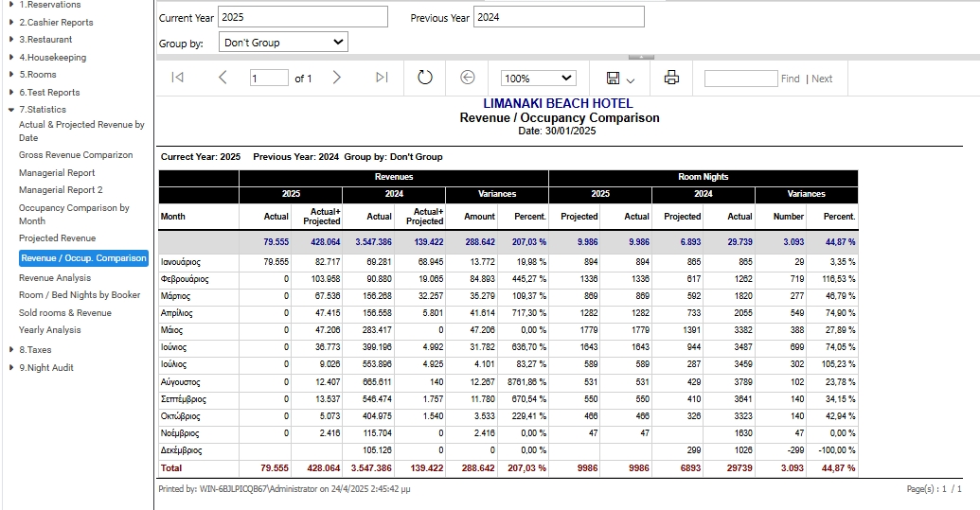This screenshot has height=510, width=980.
Task: Expand the 4.Housekeeping section
Action: (11, 57)
